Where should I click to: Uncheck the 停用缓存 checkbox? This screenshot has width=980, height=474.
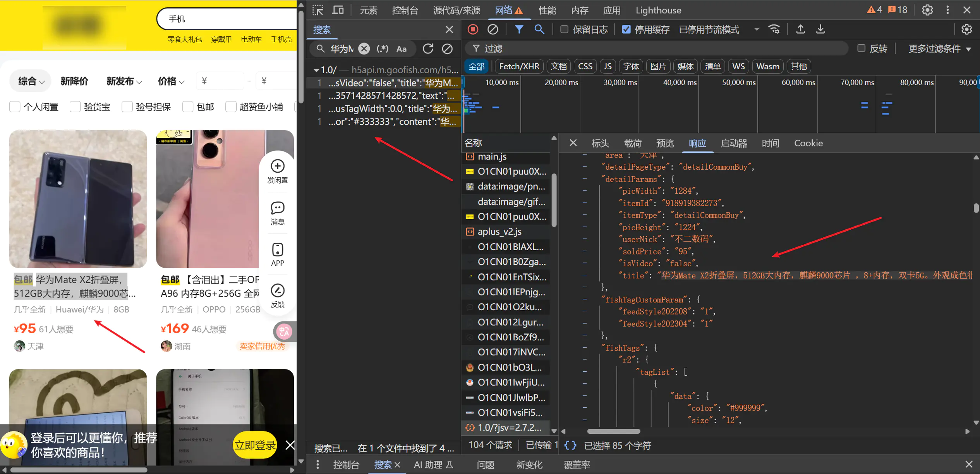point(626,29)
